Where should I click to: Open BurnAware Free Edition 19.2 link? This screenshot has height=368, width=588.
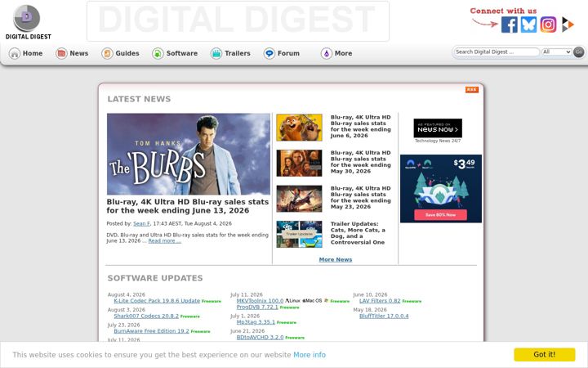tap(152, 331)
